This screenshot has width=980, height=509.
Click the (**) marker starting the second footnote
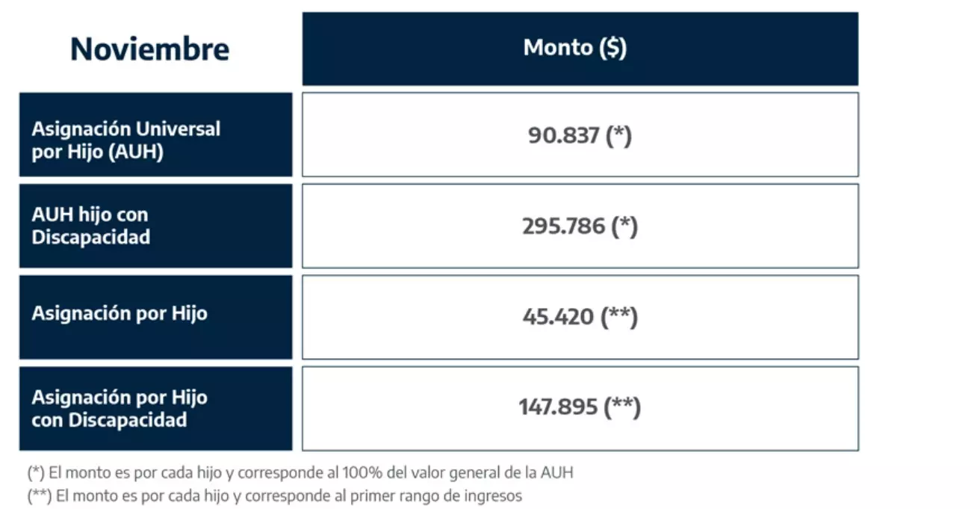pyautogui.click(x=39, y=495)
